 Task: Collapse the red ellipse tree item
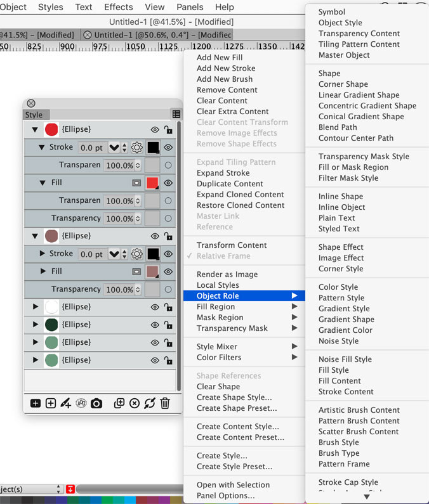click(x=34, y=130)
